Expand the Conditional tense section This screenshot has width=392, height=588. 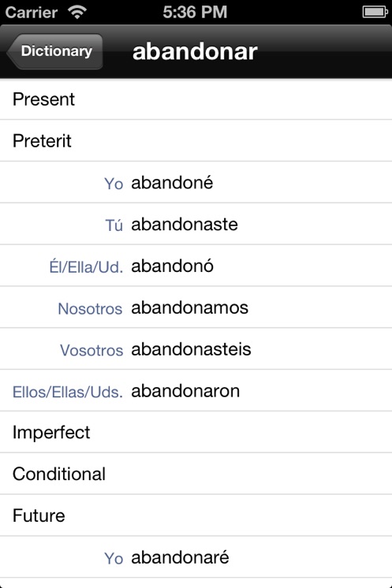click(196, 474)
